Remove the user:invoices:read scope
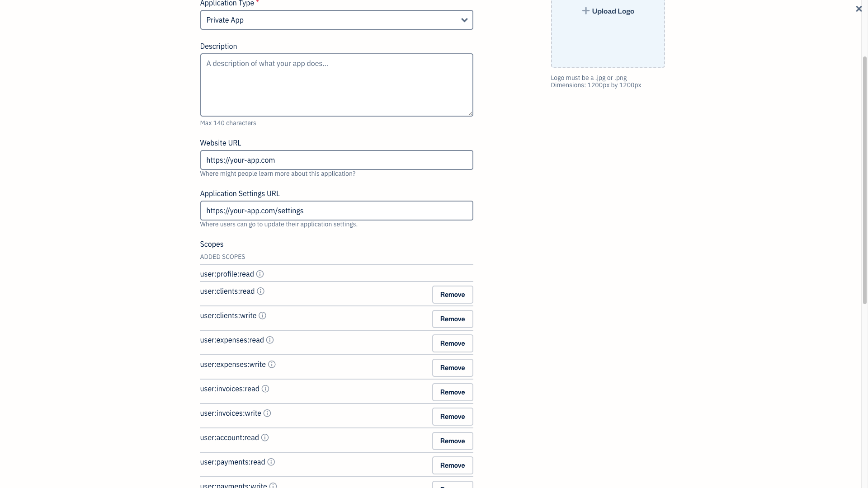Image resolution: width=868 pixels, height=488 pixels. pos(453,392)
